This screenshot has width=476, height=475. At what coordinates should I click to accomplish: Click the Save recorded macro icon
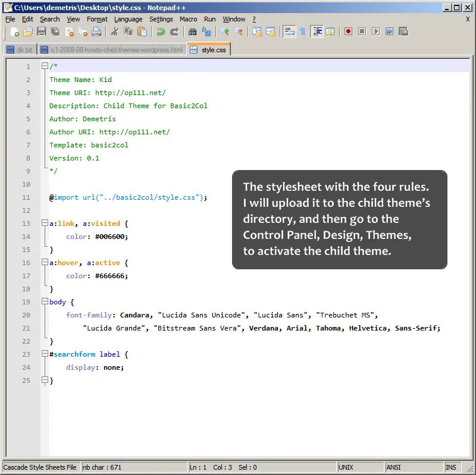pyautogui.click(x=403, y=32)
